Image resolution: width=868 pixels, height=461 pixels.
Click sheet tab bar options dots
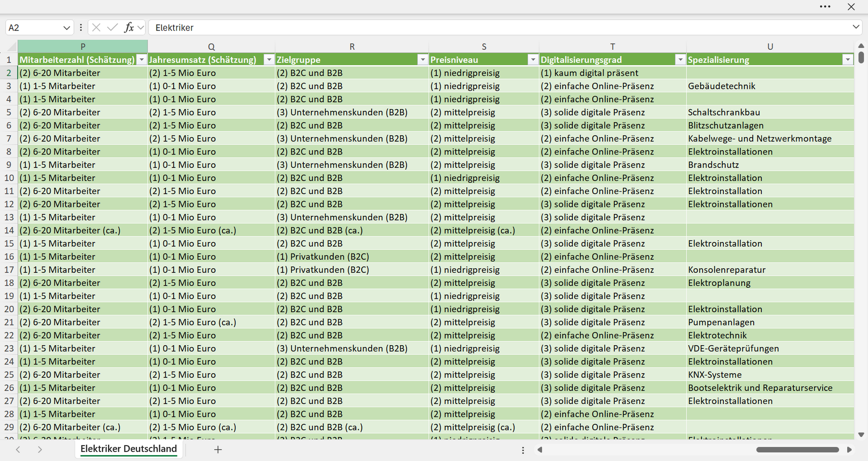coord(523,450)
